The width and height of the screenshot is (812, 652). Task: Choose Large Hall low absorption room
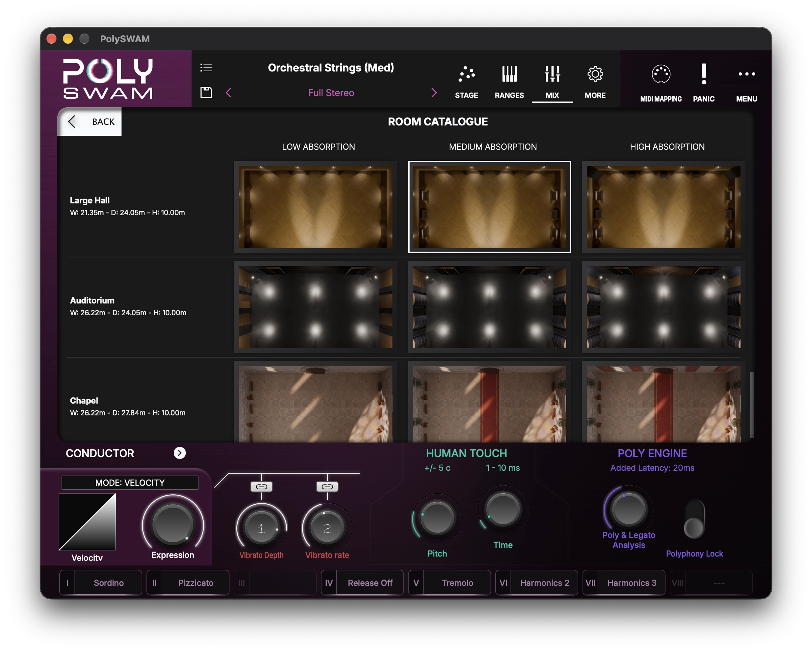click(x=315, y=207)
